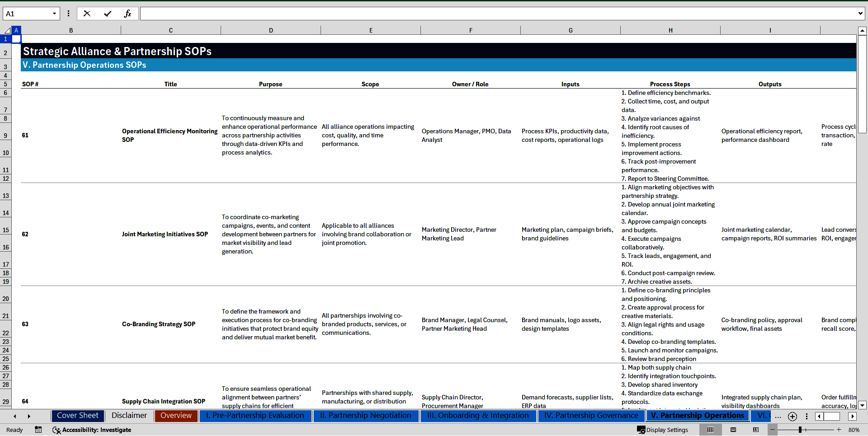This screenshot has height=436, width=868.
Task: Open the Cover Sheet tab
Action: point(78,416)
